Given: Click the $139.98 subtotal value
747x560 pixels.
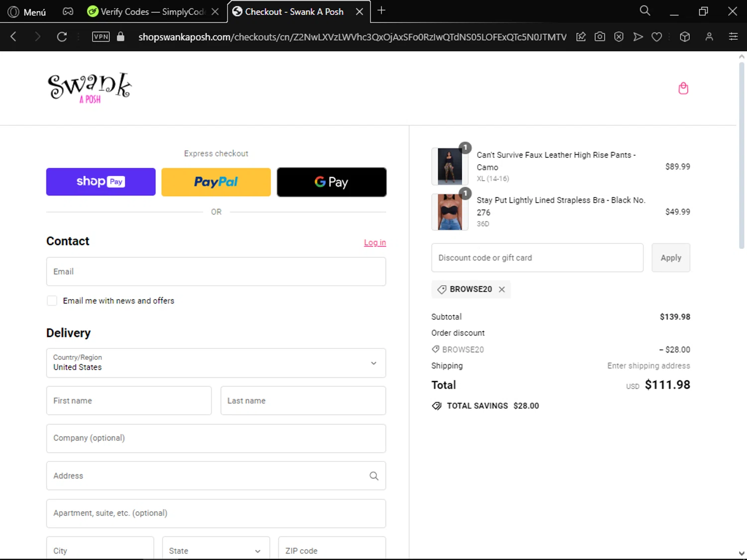Looking at the screenshot, I should pyautogui.click(x=675, y=317).
